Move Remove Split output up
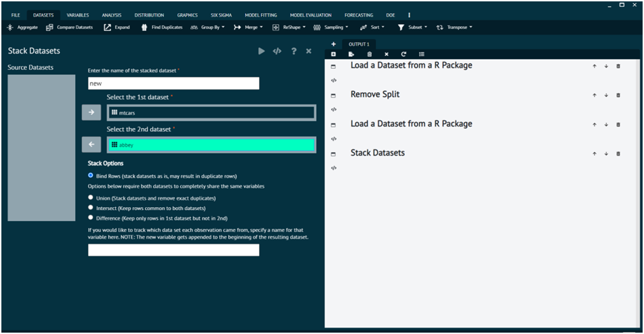This screenshot has width=644, height=334. click(594, 95)
